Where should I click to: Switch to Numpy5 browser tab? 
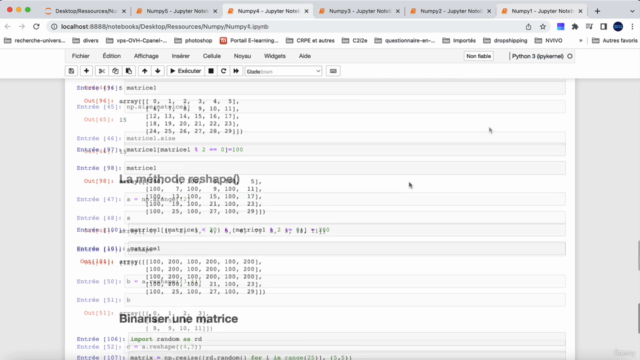[x=177, y=11]
